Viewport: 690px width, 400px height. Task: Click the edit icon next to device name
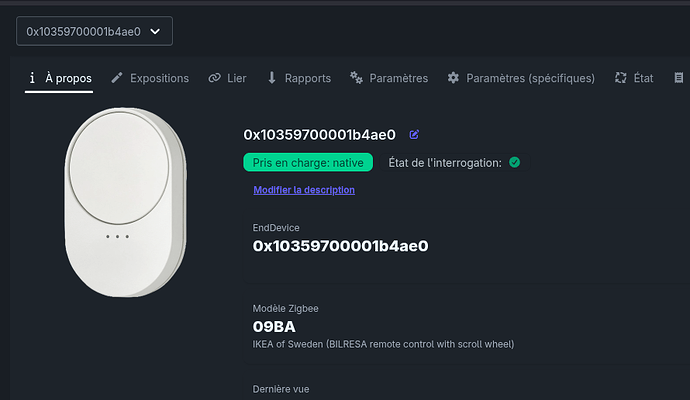(x=414, y=135)
